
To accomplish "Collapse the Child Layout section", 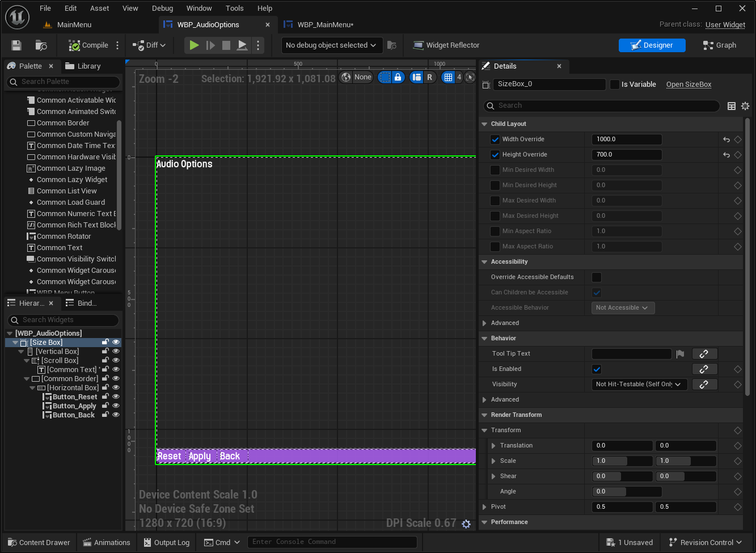I will pyautogui.click(x=484, y=124).
